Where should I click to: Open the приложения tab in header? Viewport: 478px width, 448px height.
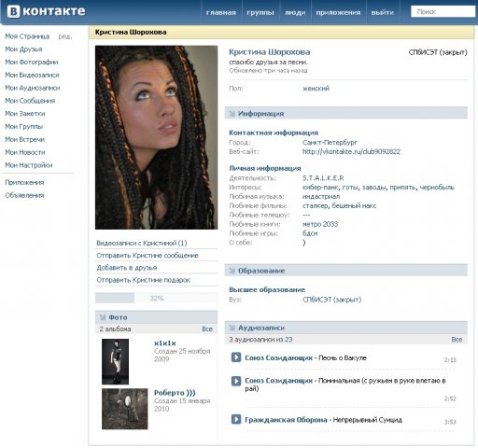pyautogui.click(x=338, y=12)
